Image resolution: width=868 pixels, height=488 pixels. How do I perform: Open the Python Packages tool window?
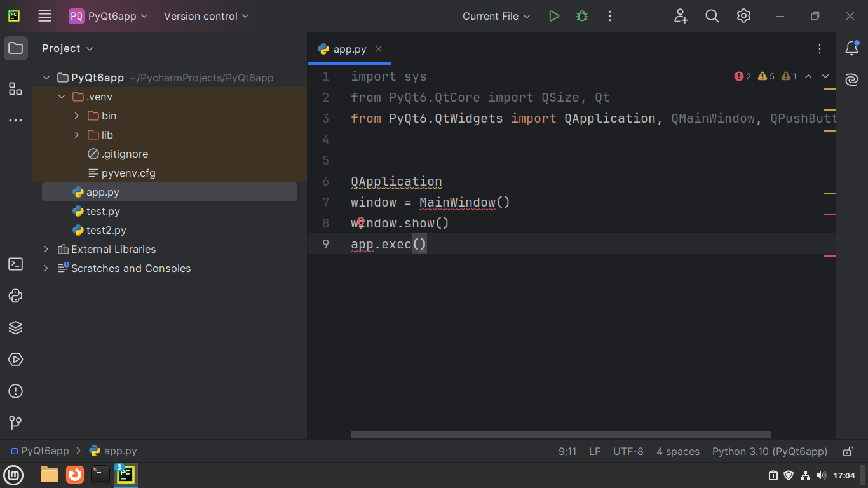(x=16, y=327)
